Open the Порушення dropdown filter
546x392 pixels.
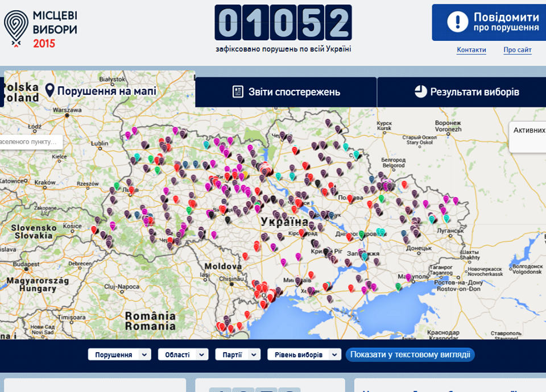pos(119,355)
